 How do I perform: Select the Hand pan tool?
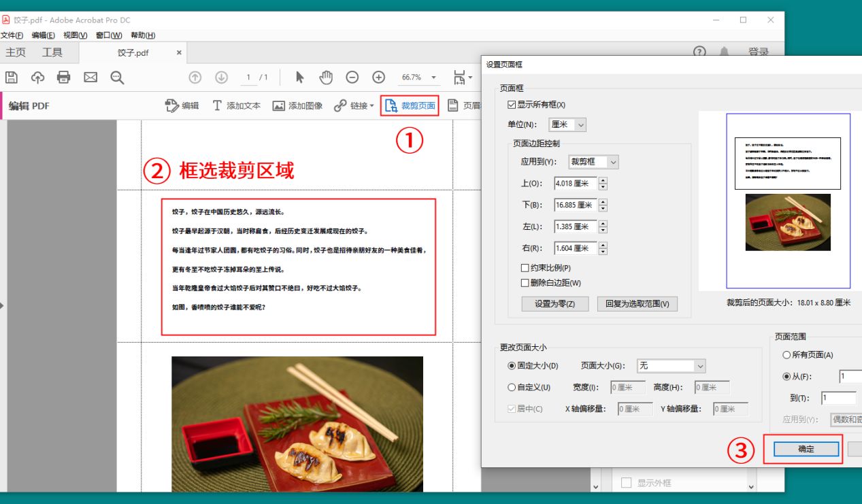326,78
